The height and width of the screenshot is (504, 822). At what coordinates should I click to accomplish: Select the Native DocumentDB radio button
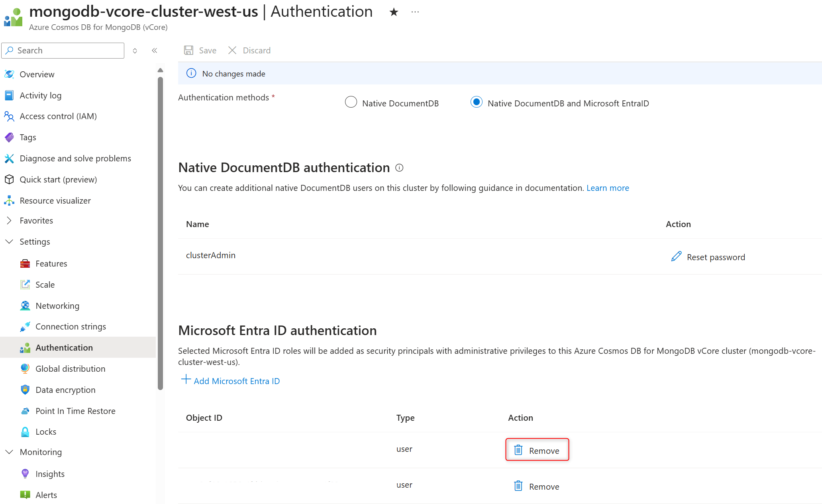tap(351, 102)
